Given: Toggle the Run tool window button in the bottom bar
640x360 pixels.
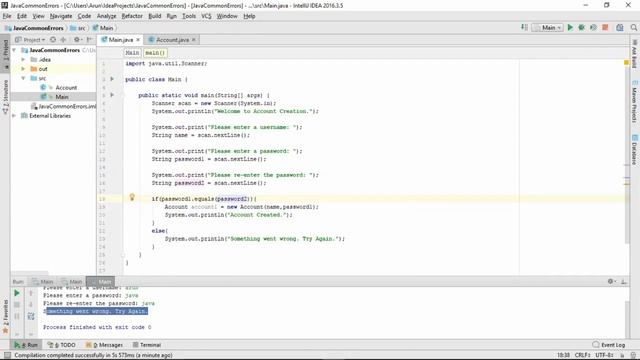Looking at the screenshot, I should tap(26, 345).
